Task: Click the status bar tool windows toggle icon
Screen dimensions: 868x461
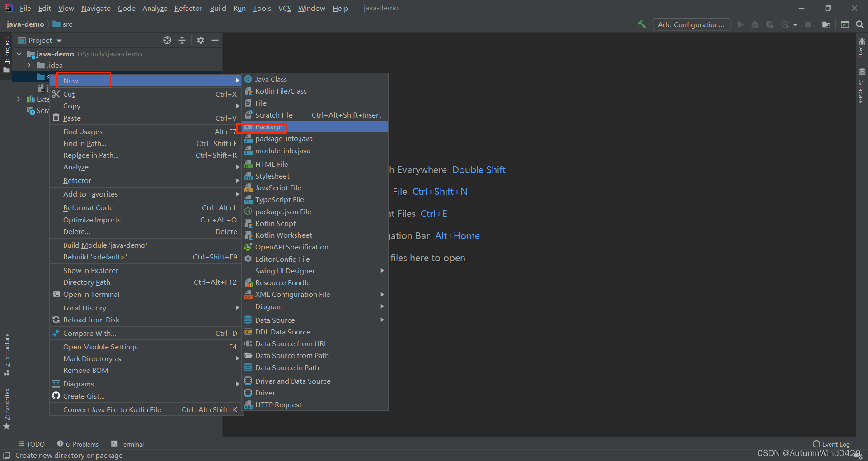Action: [x=7, y=456]
